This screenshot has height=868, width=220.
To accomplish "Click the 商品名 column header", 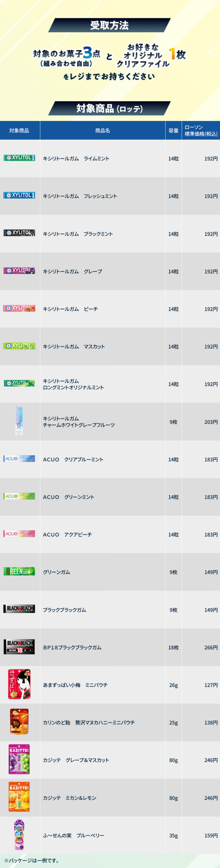I will tap(103, 131).
